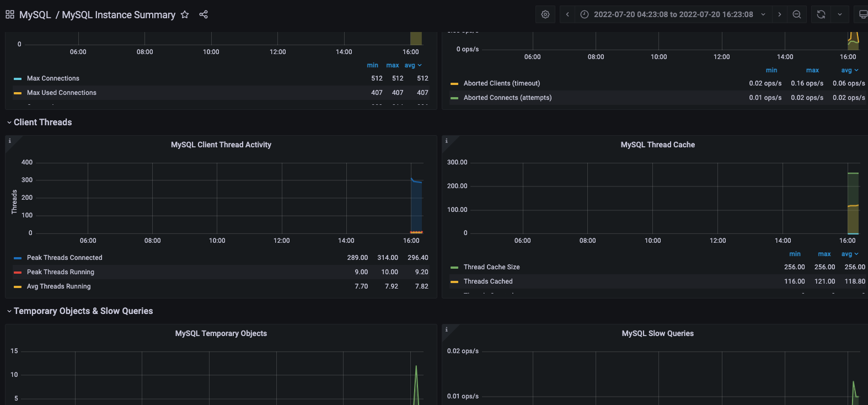The width and height of the screenshot is (868, 405).
Task: Open MySQL Client Thread Activity panel menu
Action: coord(221,145)
